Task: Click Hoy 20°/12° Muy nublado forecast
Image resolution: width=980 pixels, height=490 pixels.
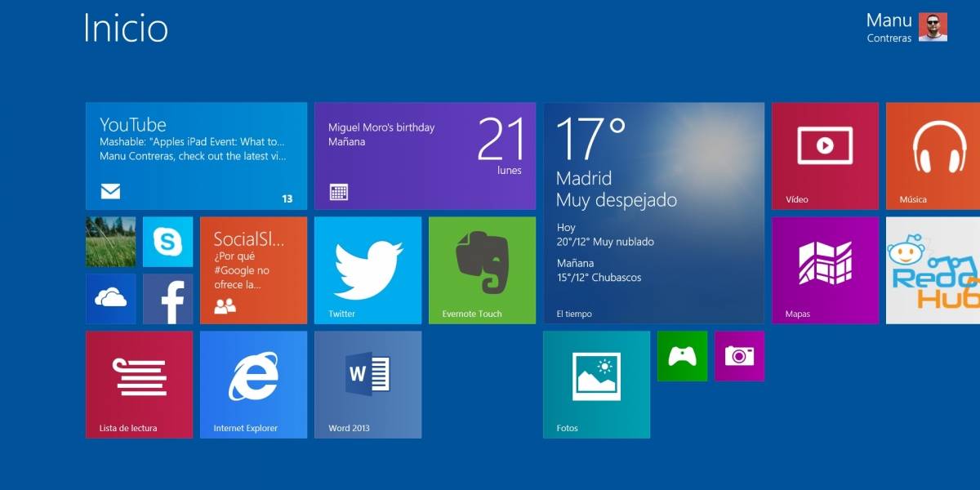Action: [x=605, y=235]
